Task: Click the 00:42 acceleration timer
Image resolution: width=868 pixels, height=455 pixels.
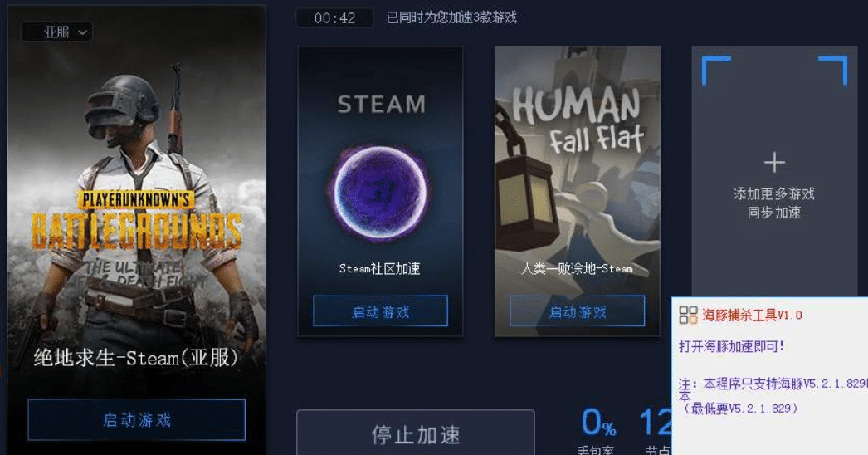Action: click(x=334, y=18)
